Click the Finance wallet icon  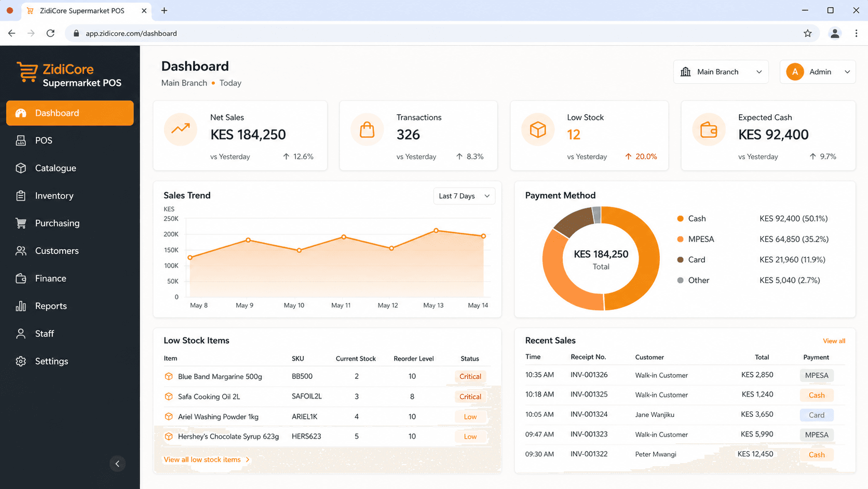pyautogui.click(x=21, y=278)
